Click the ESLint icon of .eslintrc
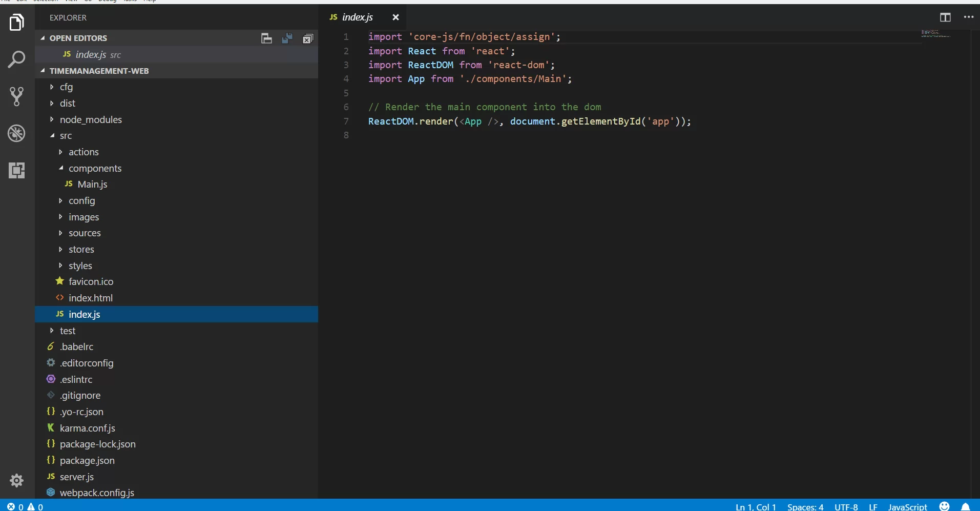Screen dimensions: 980x511 51,379
